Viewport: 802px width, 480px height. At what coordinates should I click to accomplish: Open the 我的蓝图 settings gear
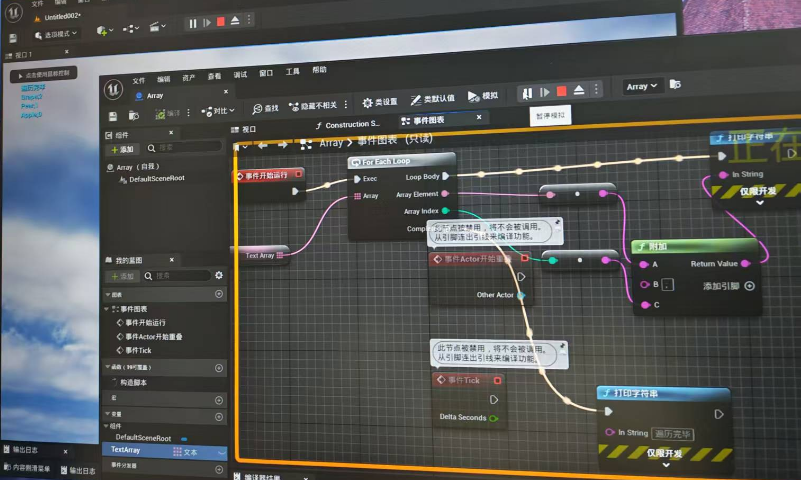coord(219,275)
